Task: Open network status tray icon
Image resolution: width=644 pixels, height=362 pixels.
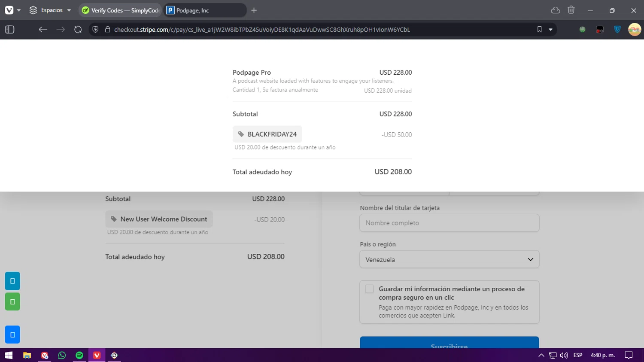Action: (553, 355)
